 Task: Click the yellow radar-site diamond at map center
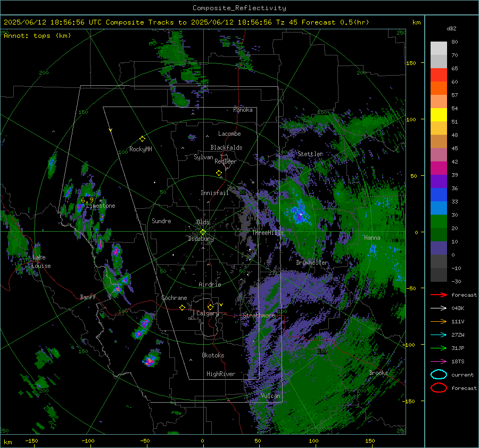203,232
